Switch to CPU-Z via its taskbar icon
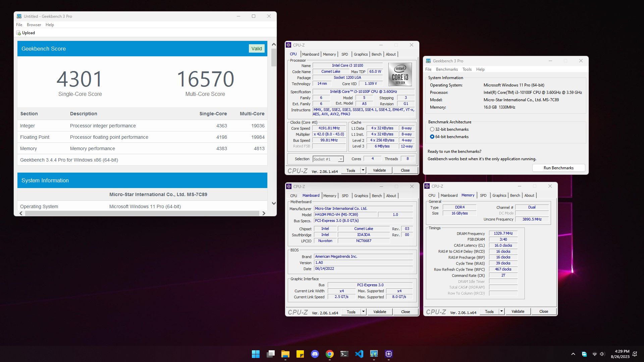 coord(389,354)
